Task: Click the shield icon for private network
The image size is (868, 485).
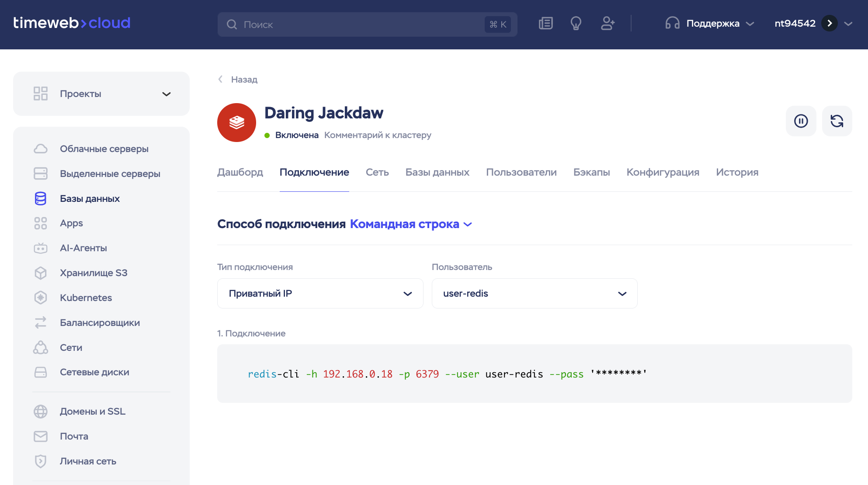Action: click(41, 461)
